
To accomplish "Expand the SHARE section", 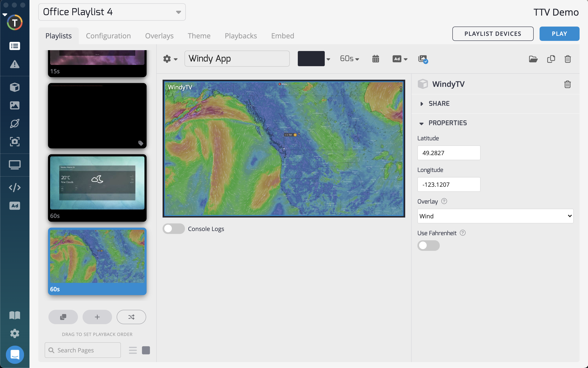I will coord(439,103).
